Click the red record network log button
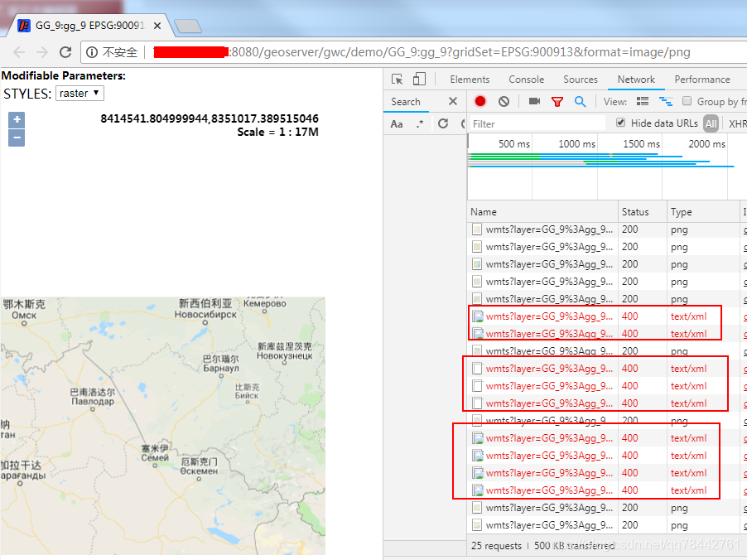This screenshot has height=560, width=747. [479, 101]
